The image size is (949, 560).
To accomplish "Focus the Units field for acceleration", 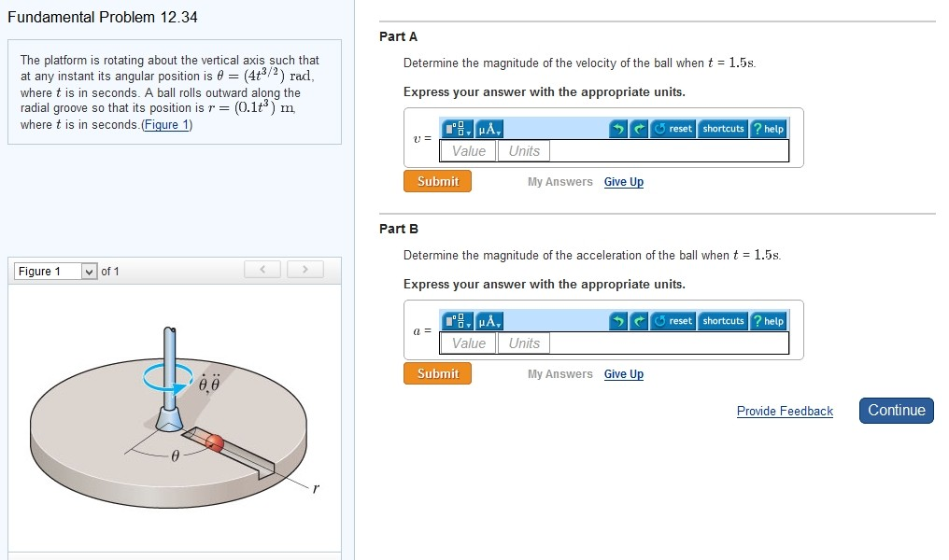I will pos(524,343).
